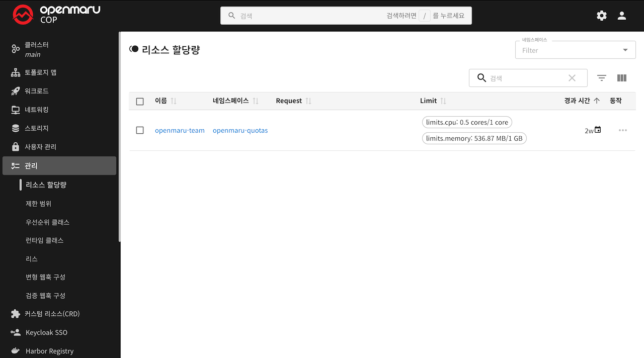
Task: Click the sidebar vertical scrollbar
Action: 119,136
